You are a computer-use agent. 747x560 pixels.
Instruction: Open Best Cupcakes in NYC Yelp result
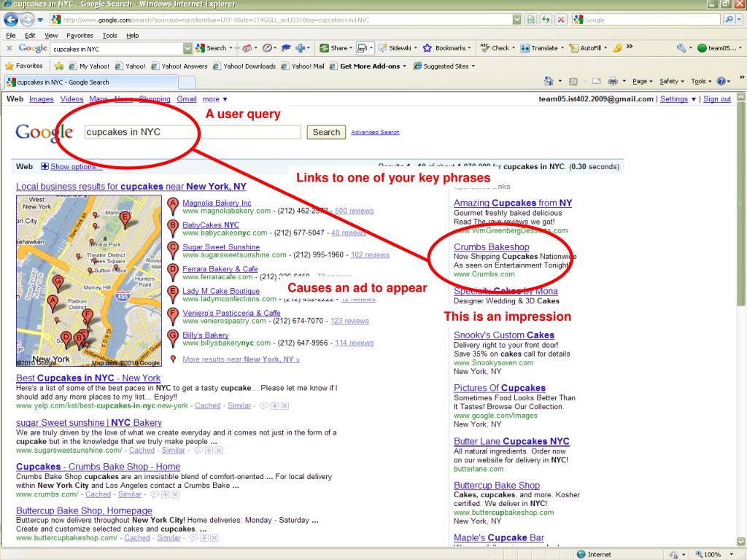pyautogui.click(x=88, y=378)
